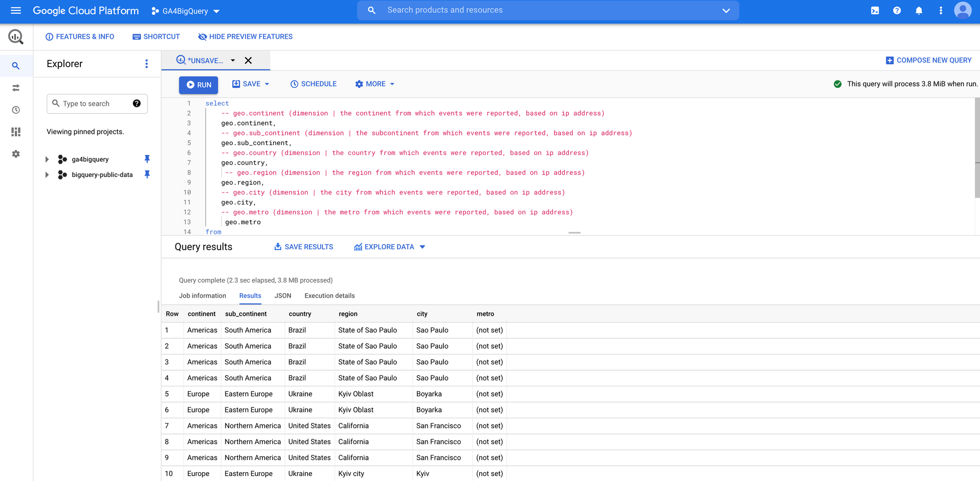Open Explorer panel three-dot menu

[147, 64]
